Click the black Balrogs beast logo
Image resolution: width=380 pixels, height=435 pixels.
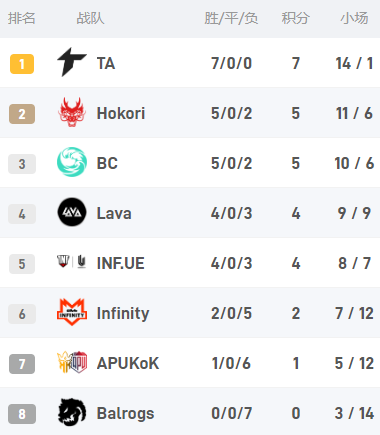pos(72,412)
